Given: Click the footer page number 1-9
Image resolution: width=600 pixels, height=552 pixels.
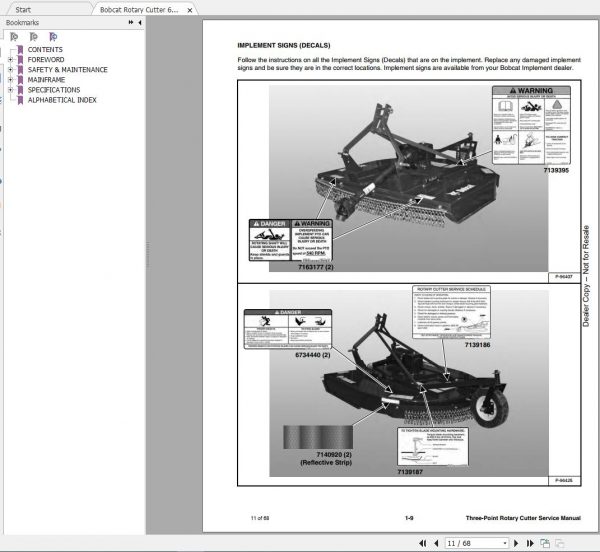Looking at the screenshot, I should click(409, 518).
